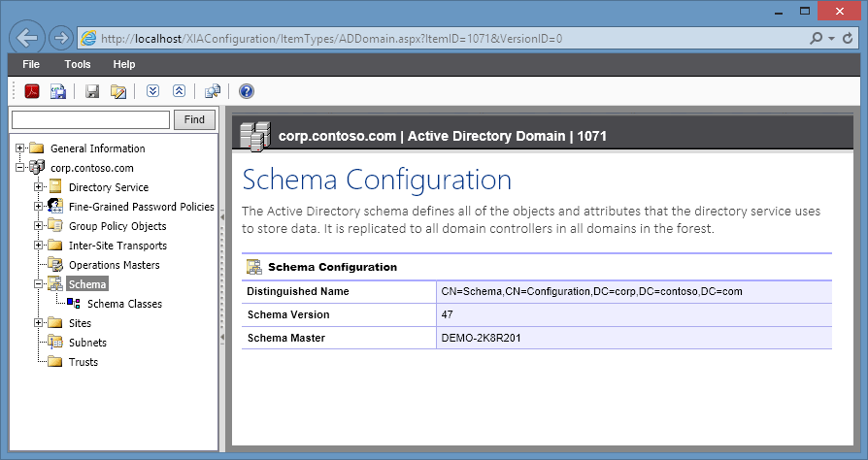Click the Schema Configuration table header icon
This screenshot has height=460, width=868.
tap(254, 267)
